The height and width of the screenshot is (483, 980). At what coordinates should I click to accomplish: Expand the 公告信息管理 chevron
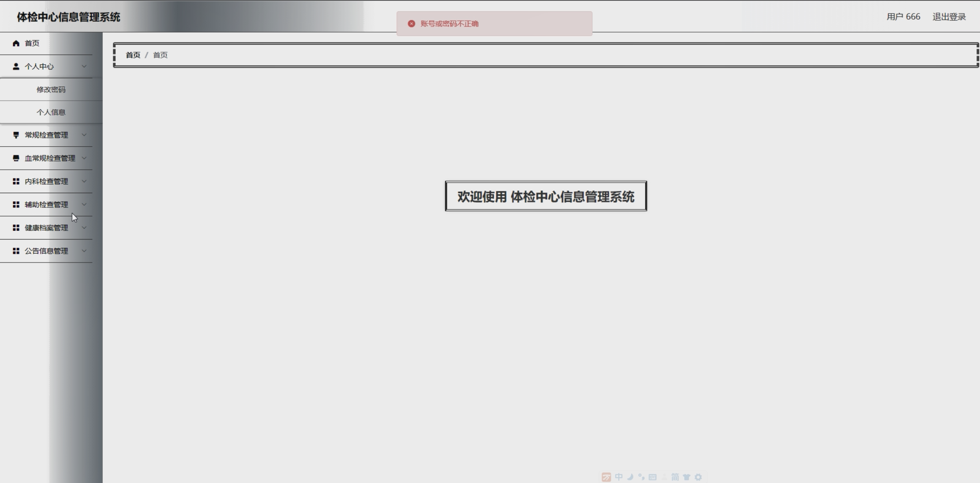(x=84, y=251)
